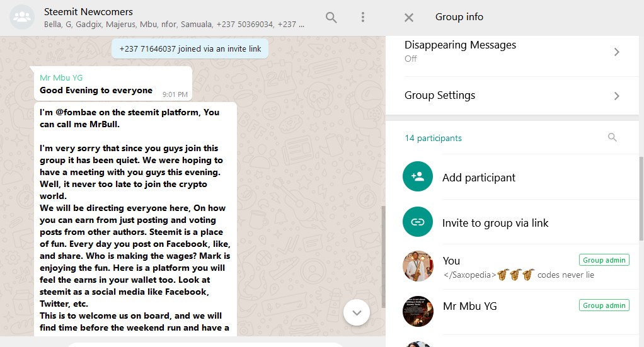The width and height of the screenshot is (644, 347).
Task: Click the invite link icon
Action: (418, 222)
